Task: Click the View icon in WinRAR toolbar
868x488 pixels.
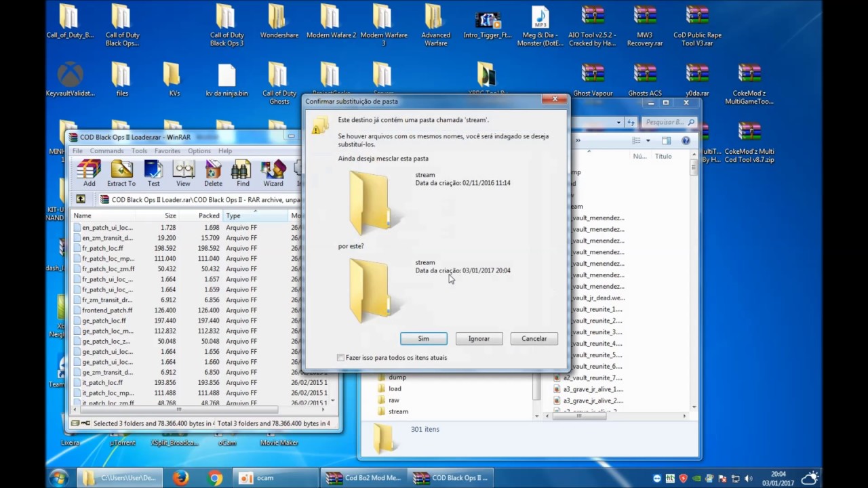Action: [x=183, y=174]
